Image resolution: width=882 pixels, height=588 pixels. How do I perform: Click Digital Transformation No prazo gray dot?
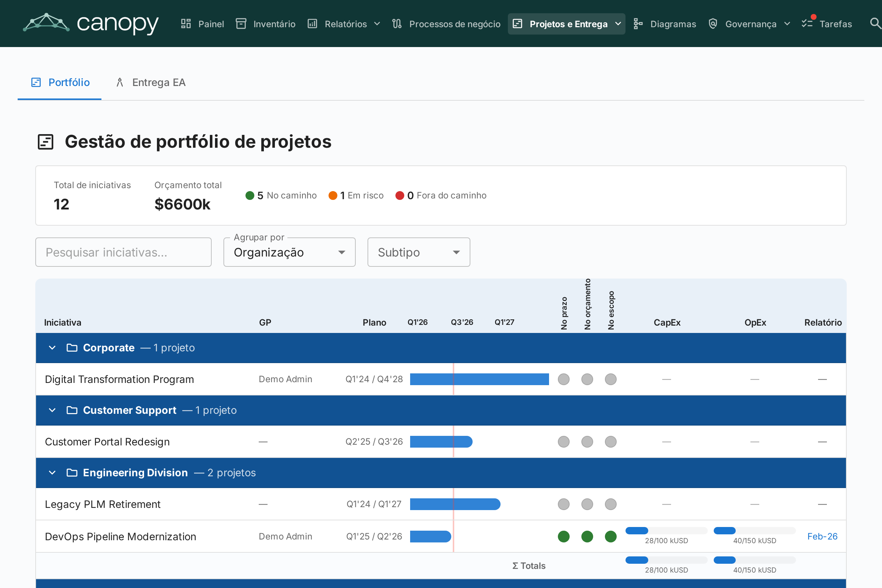[x=564, y=379]
